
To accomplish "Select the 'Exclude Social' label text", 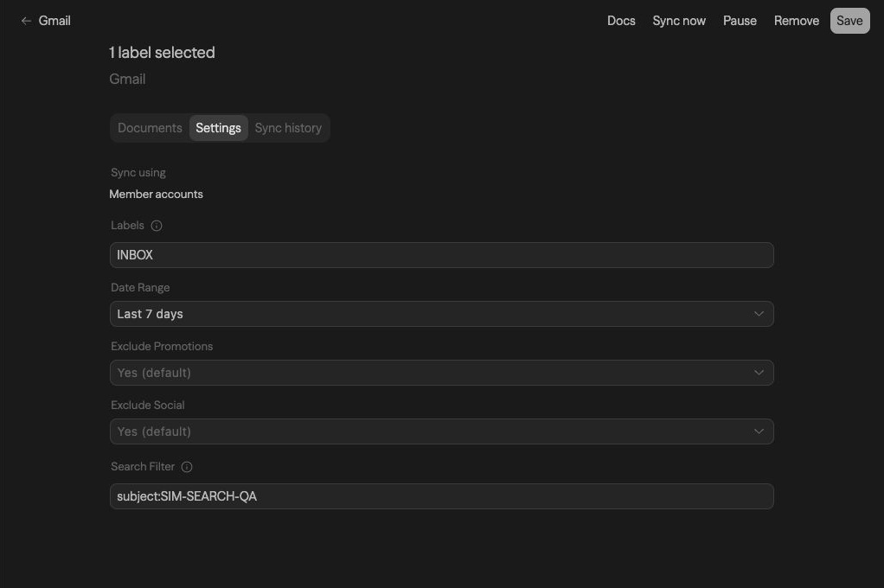I will tap(148, 405).
